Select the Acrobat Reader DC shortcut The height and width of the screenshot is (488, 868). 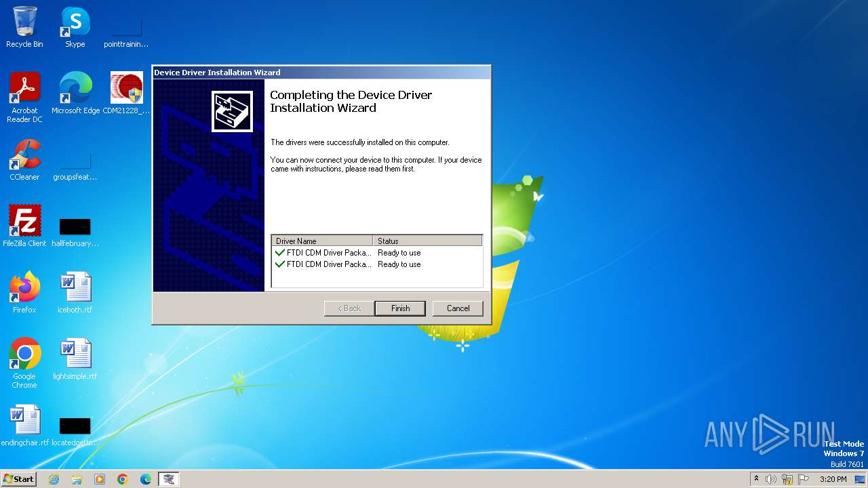click(24, 98)
